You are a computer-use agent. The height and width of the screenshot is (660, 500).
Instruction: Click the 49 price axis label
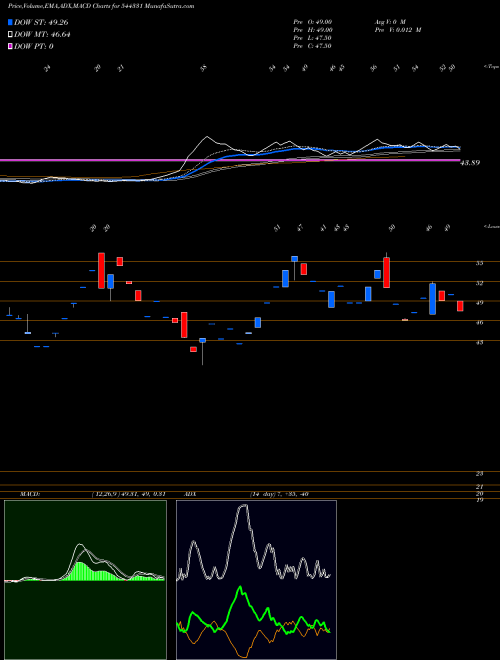[x=479, y=302]
